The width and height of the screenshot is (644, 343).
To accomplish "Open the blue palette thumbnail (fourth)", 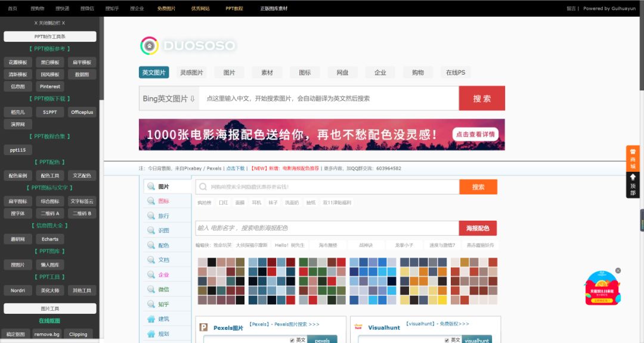I will [373, 281].
